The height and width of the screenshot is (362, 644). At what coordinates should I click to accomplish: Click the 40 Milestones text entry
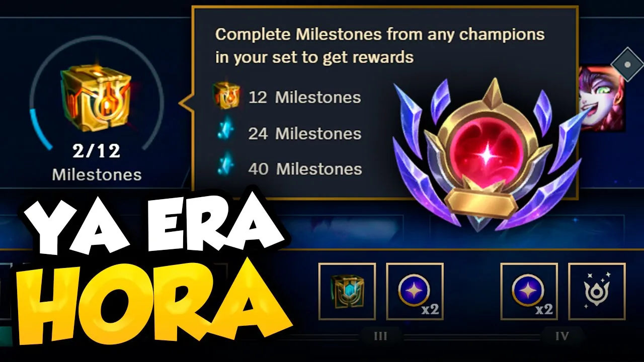pos(305,168)
